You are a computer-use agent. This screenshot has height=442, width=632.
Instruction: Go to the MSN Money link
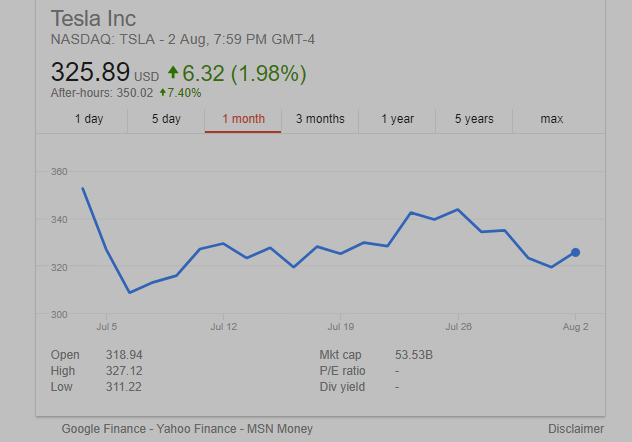pyautogui.click(x=279, y=428)
